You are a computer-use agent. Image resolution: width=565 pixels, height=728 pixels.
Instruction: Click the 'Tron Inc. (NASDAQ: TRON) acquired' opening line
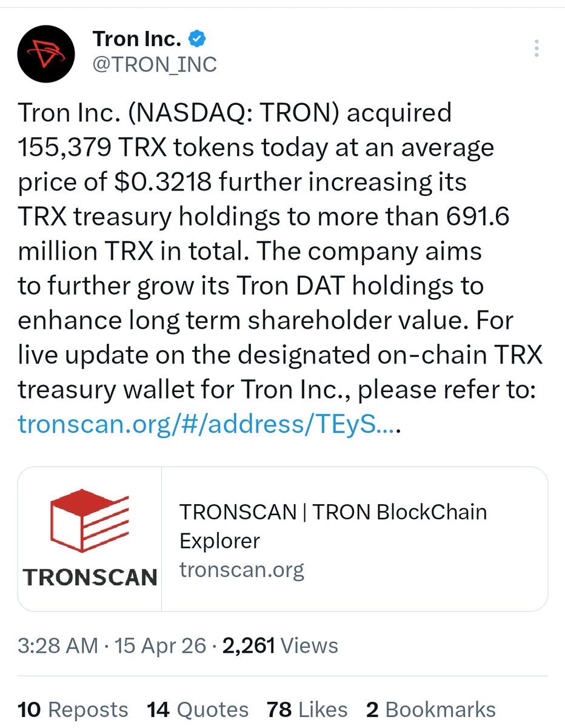click(235, 113)
